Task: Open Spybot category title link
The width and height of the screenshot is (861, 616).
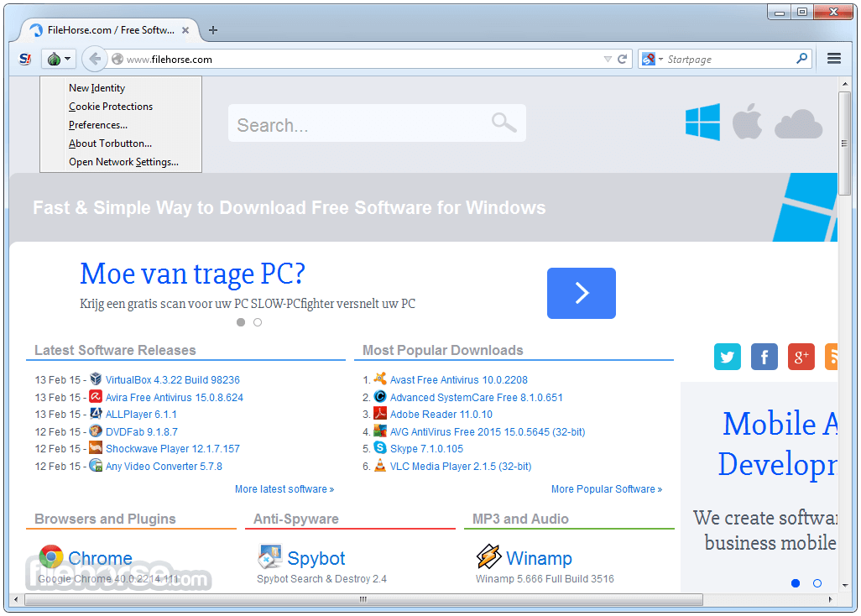Action: click(x=316, y=558)
